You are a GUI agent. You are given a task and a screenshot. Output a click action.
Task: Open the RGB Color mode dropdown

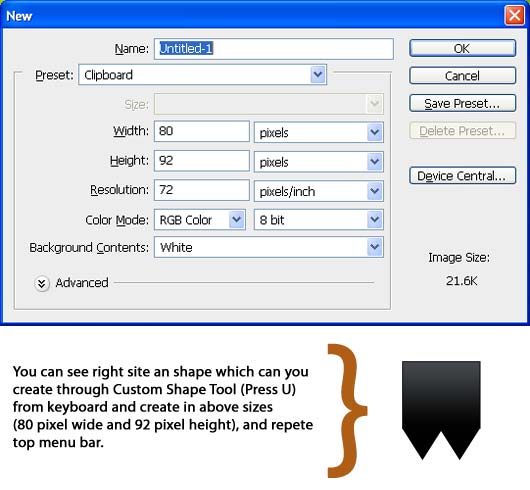(200, 220)
